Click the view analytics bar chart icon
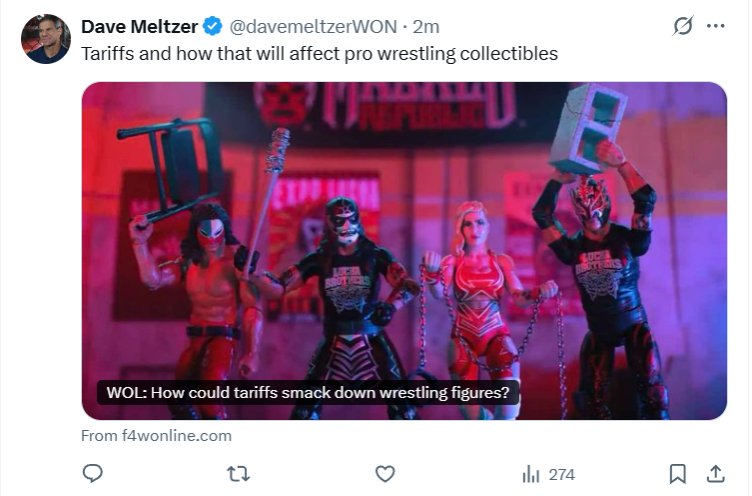This screenshot has height=496, width=752. click(531, 474)
